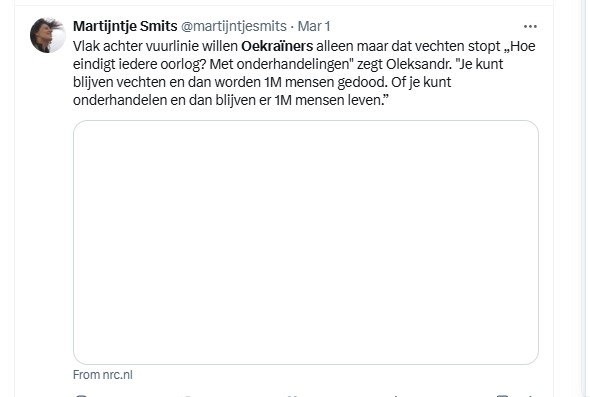590x397 pixels.
Task: Click the repost icon below the tweet
Action: 187,396
